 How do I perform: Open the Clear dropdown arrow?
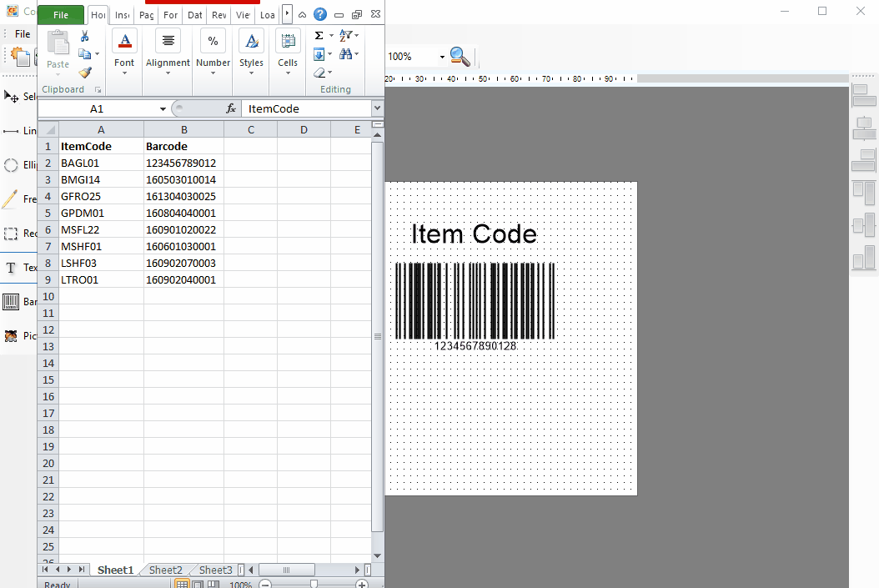click(x=329, y=73)
